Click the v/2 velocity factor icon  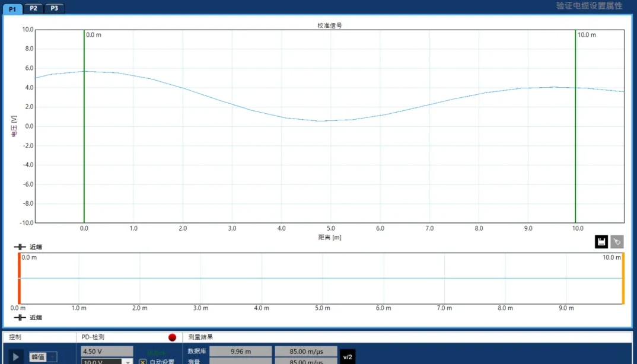tap(347, 356)
